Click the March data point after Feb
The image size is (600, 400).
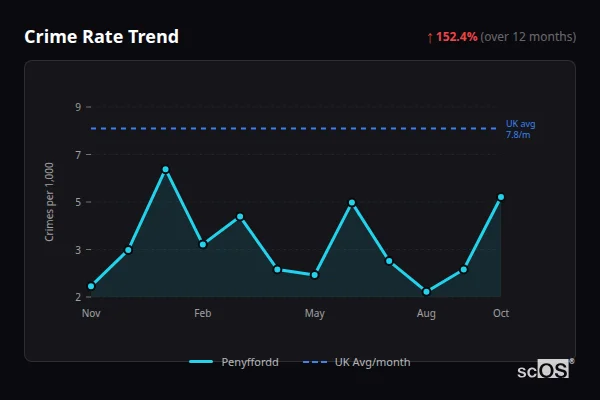coord(240,217)
